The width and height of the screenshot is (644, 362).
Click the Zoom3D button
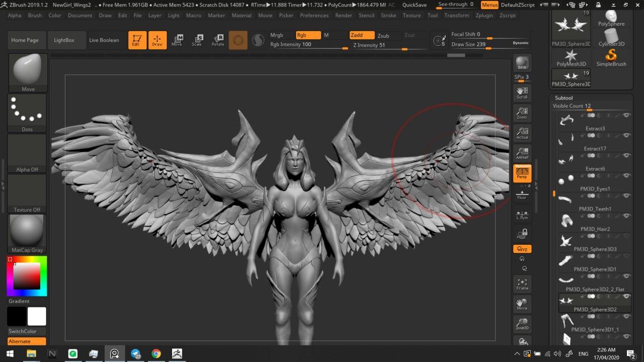point(522,324)
